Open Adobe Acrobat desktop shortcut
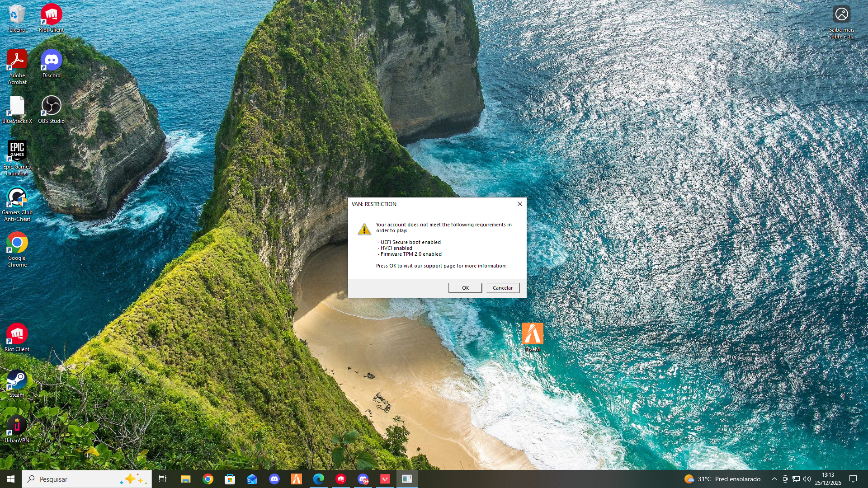 [17, 61]
